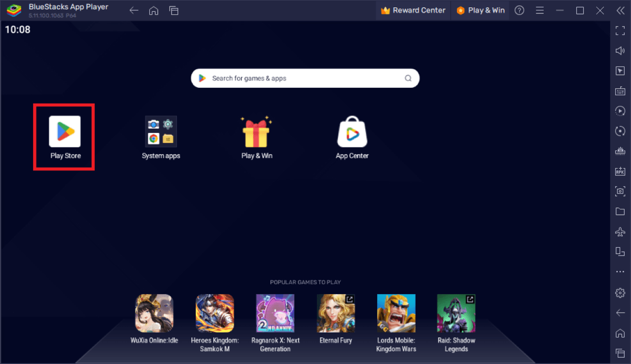This screenshot has width=631, height=364.
Task: Open the Reward Center
Action: 413,10
